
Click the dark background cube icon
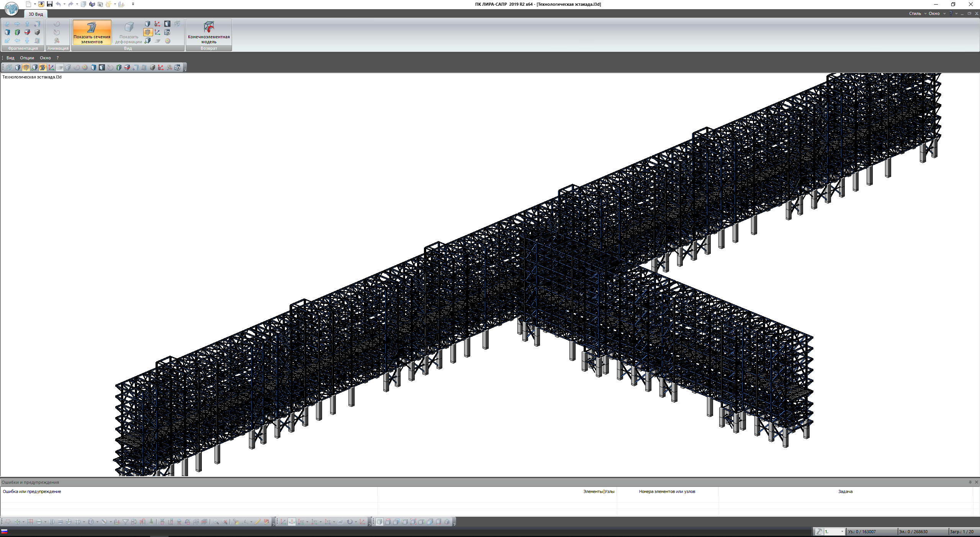167,24
